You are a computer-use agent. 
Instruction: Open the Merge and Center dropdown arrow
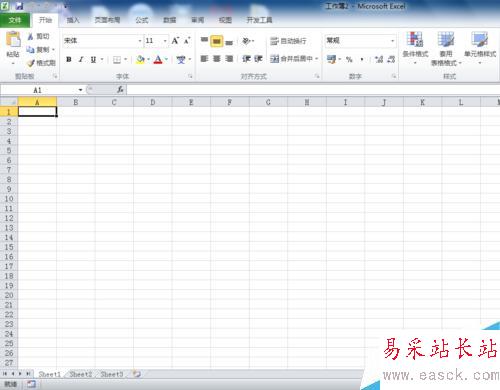pyautogui.click(x=317, y=59)
